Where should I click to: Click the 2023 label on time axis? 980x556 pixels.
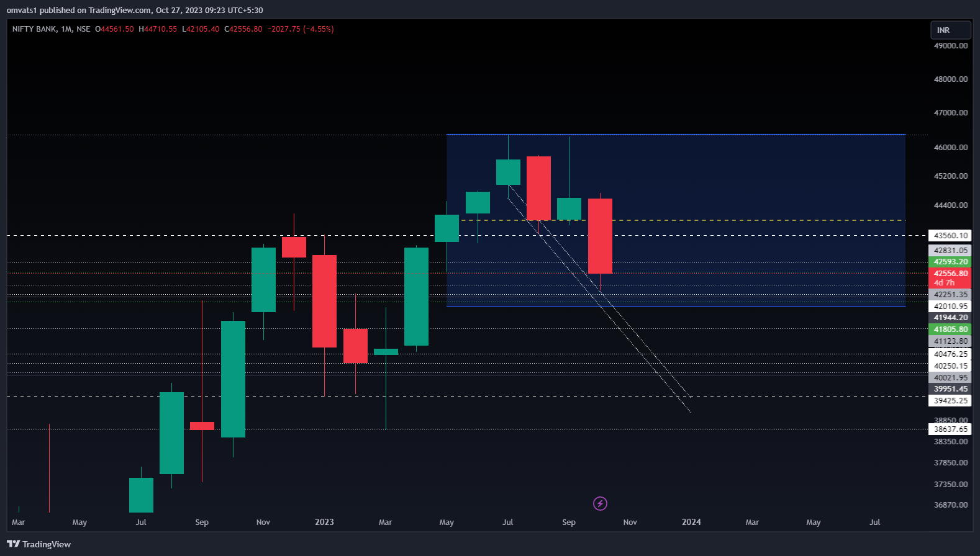324,522
